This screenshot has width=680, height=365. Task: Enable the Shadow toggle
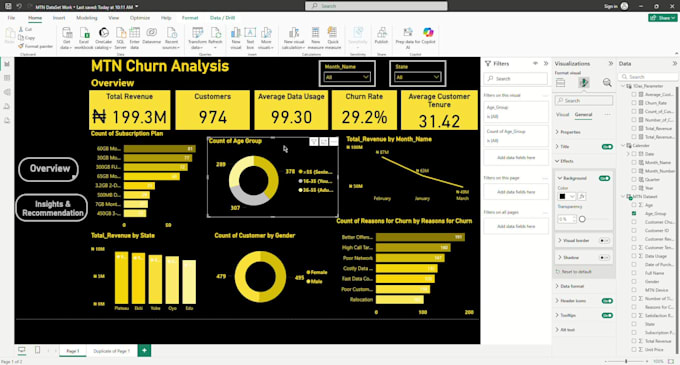click(604, 257)
